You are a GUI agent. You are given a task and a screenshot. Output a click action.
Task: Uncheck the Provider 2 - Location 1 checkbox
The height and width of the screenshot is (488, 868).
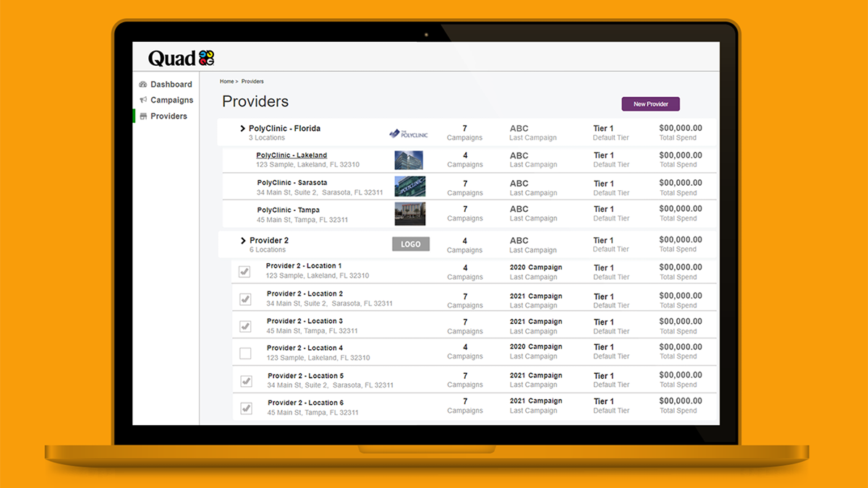pos(245,272)
